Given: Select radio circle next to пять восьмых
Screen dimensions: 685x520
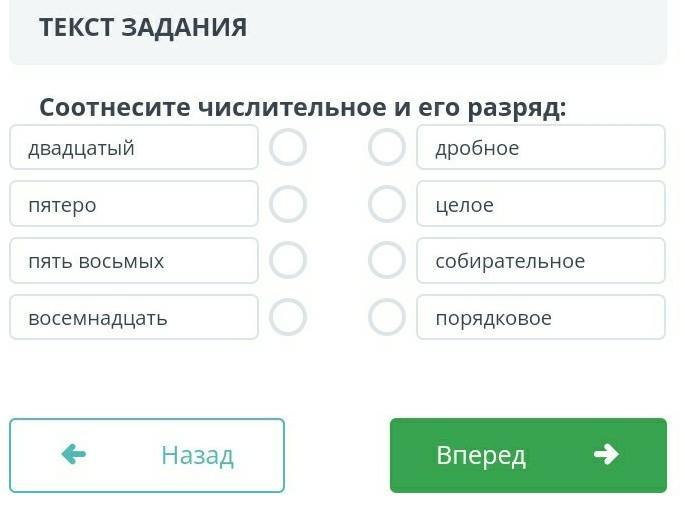Looking at the screenshot, I should (288, 261).
